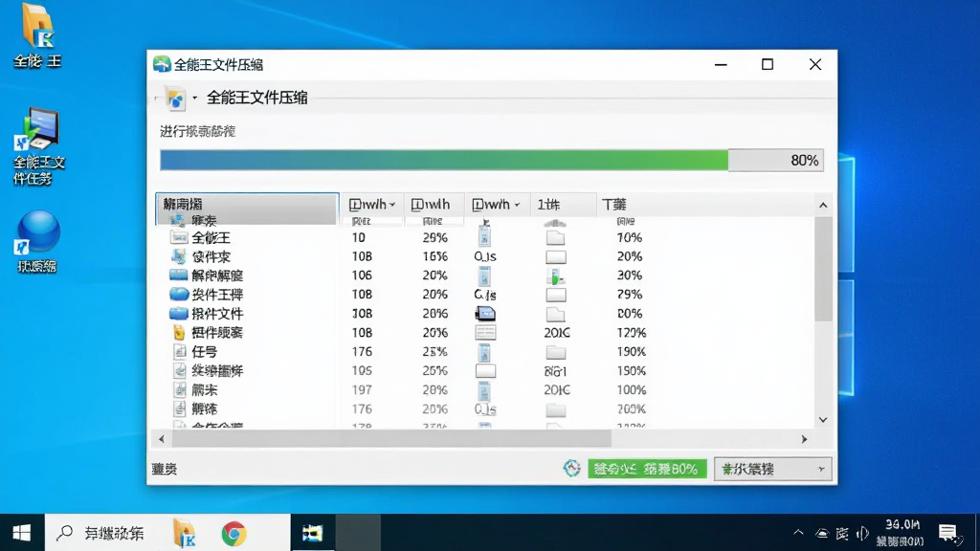Viewport: 980px width, 551px height.
Task: Click the 176 size value in 25% row
Action: click(362, 352)
